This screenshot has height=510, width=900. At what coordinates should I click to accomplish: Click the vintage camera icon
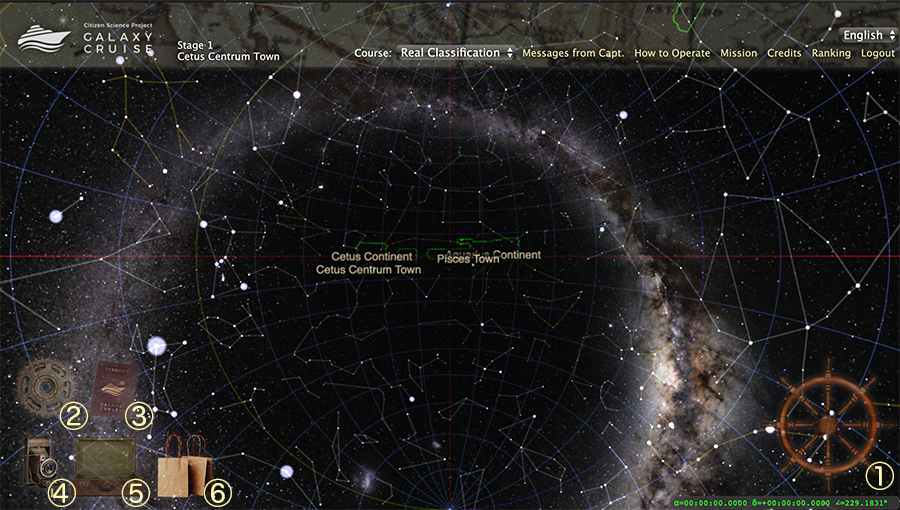[43, 462]
